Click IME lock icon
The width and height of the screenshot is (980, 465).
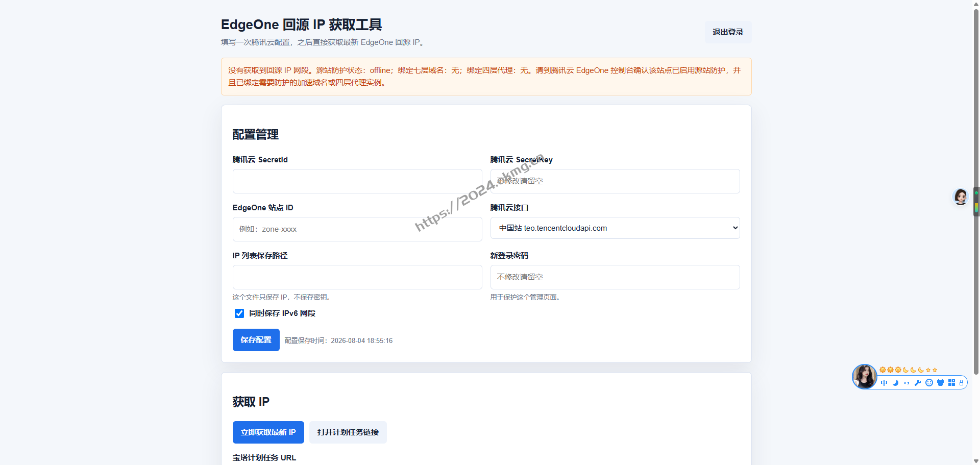point(961,383)
